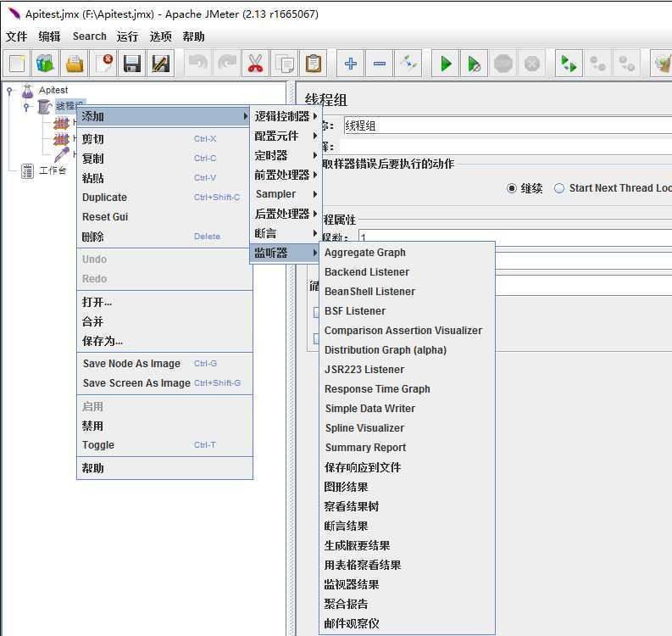Click the Expand All plus icon
The image size is (672, 636).
[351, 64]
